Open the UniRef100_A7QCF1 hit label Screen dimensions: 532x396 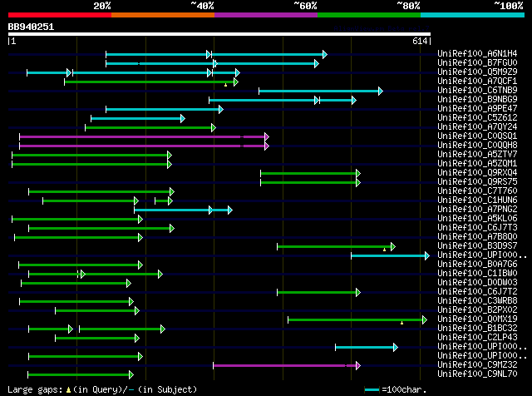[x=477, y=81]
